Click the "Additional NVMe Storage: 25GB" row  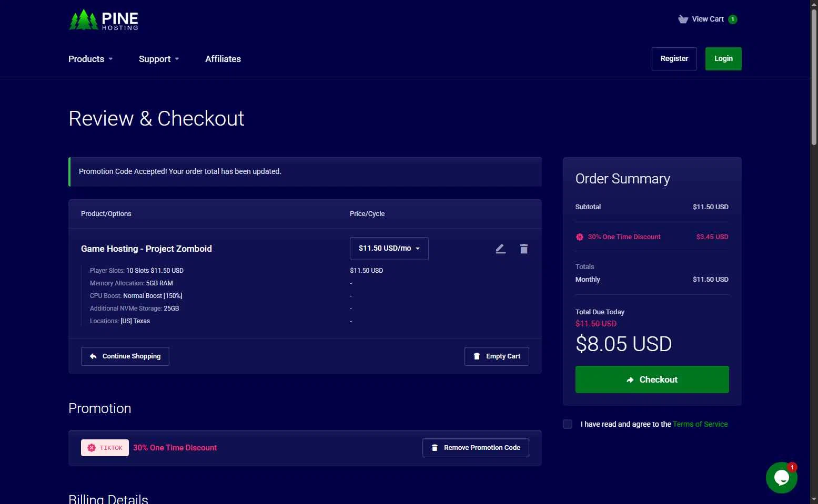pyautogui.click(x=135, y=308)
